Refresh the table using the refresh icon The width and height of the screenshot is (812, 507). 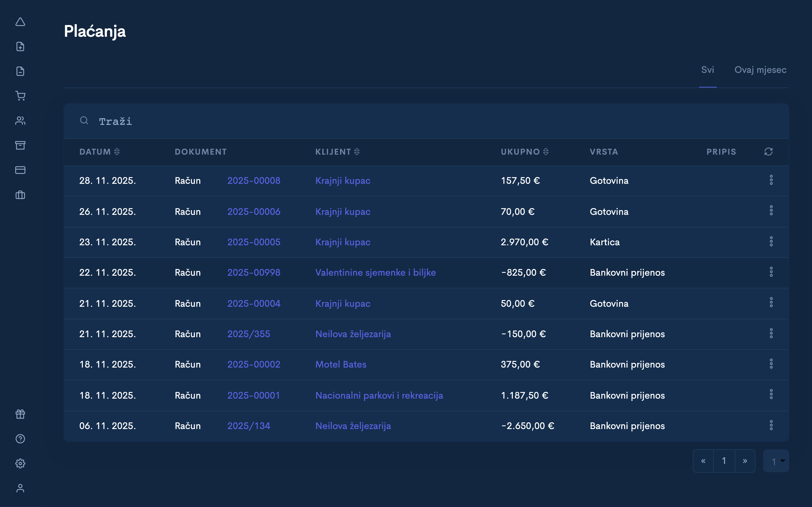769,151
